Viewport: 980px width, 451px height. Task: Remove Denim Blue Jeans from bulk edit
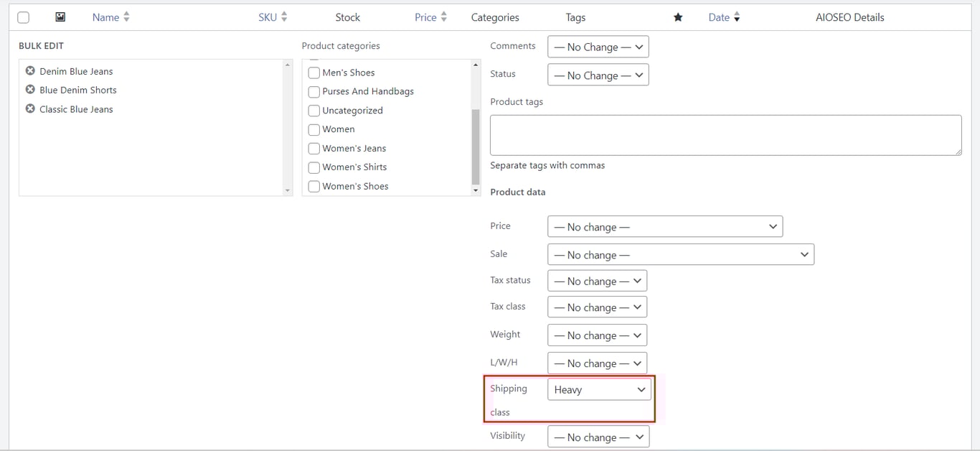coord(29,70)
